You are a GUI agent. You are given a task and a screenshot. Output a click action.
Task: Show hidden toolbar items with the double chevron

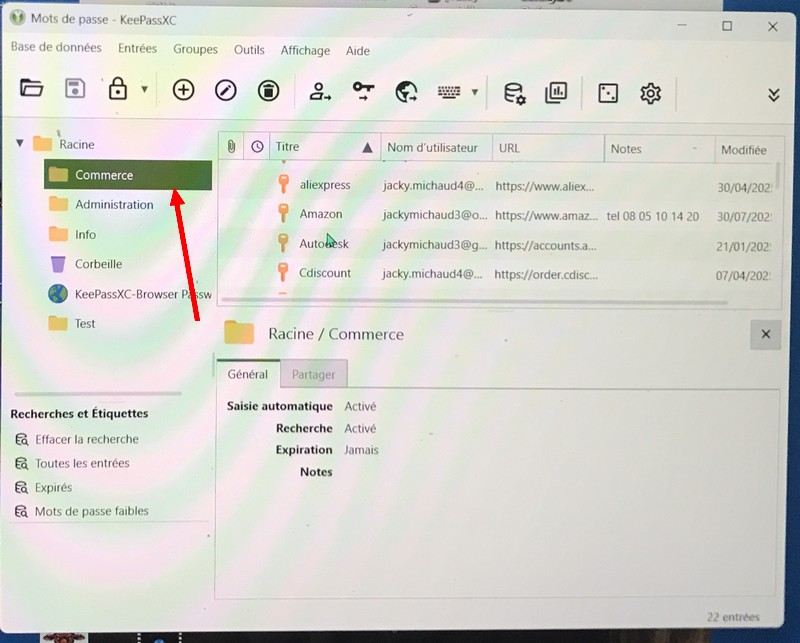coord(773,94)
